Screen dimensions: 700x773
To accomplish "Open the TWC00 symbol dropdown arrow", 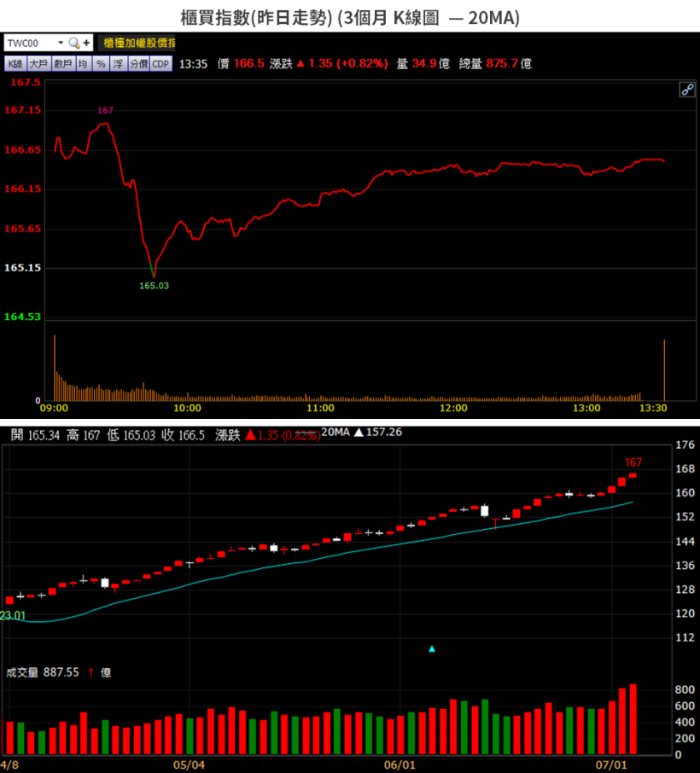I will click(x=61, y=43).
